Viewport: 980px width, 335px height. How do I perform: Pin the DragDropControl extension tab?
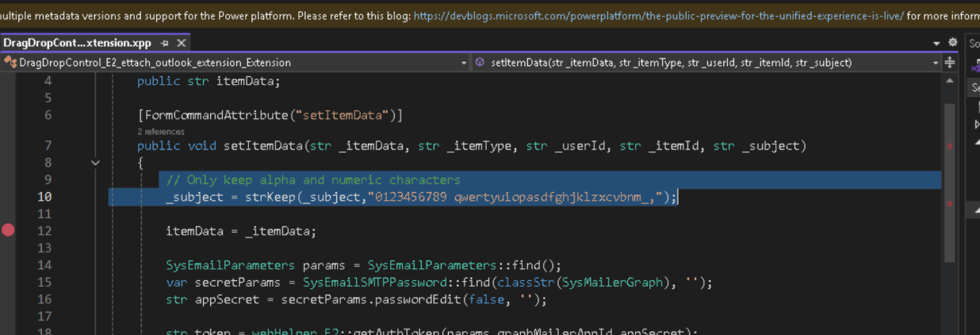pyautogui.click(x=164, y=44)
